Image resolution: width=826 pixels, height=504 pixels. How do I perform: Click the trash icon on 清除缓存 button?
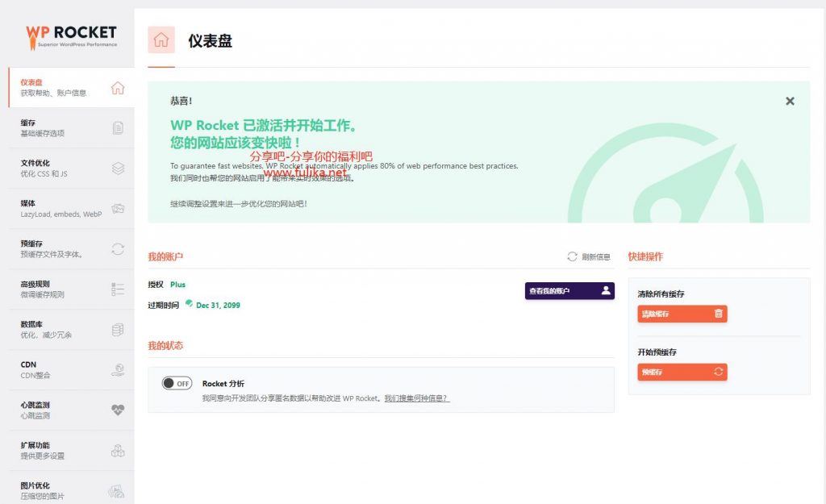pos(718,314)
